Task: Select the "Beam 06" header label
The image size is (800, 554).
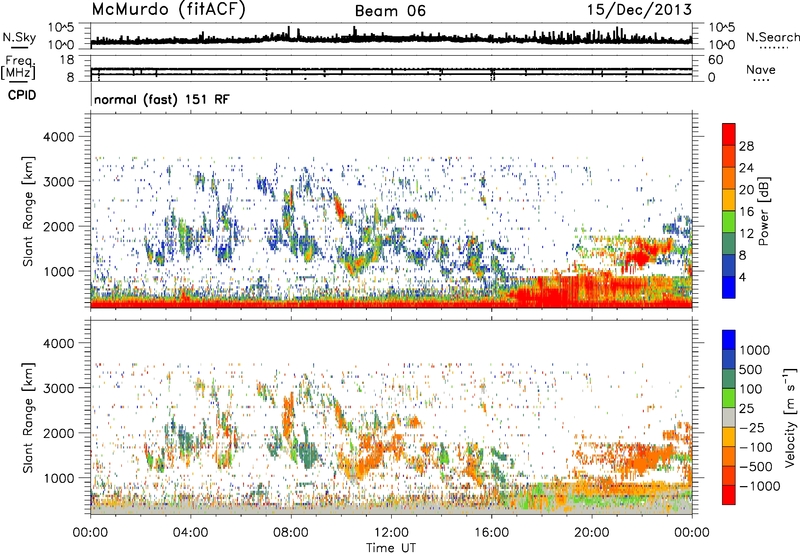Action: click(390, 11)
